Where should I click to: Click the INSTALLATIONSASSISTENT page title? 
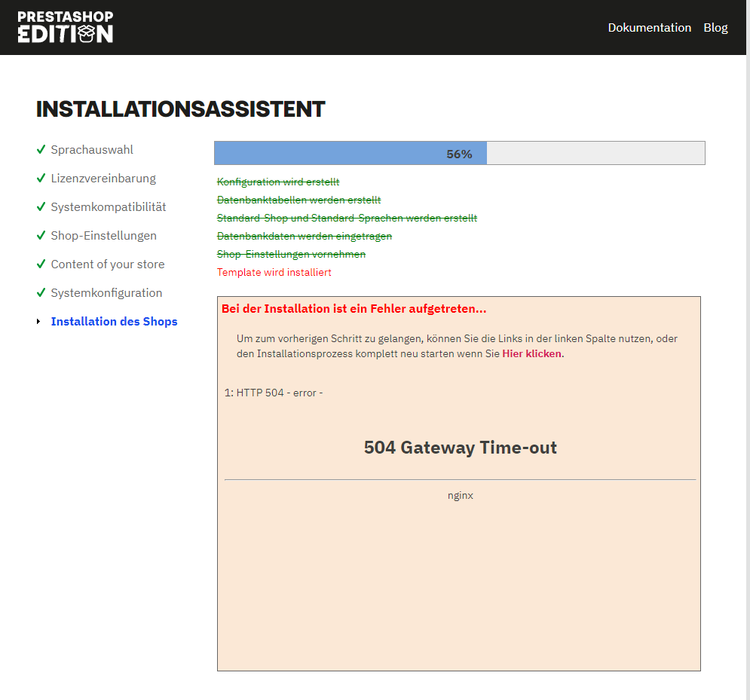click(180, 109)
